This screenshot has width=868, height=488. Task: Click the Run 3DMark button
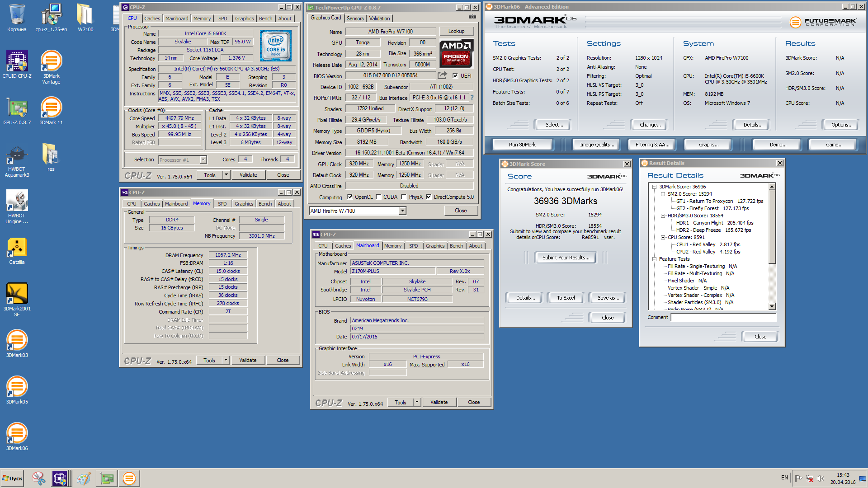coord(522,145)
